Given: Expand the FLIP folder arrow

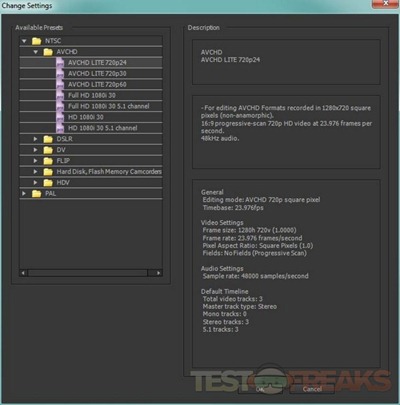Looking at the screenshot, I should (x=35, y=161).
